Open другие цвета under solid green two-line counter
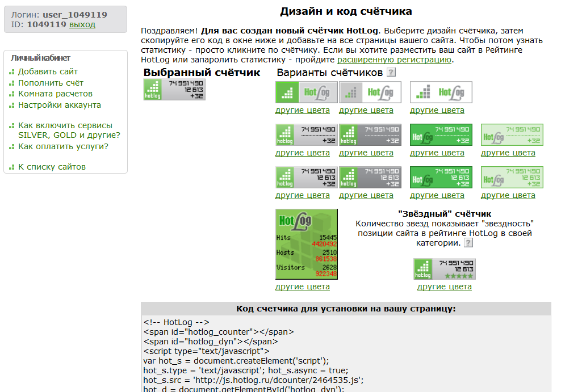 click(x=437, y=153)
